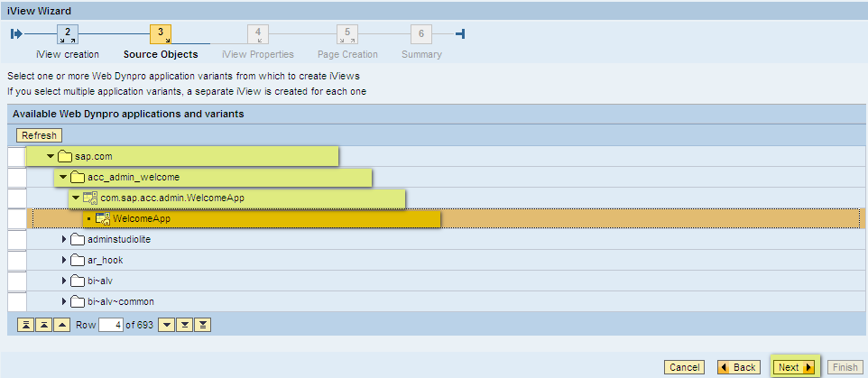Click the Row number input field
The width and height of the screenshot is (868, 378).
[111, 326]
